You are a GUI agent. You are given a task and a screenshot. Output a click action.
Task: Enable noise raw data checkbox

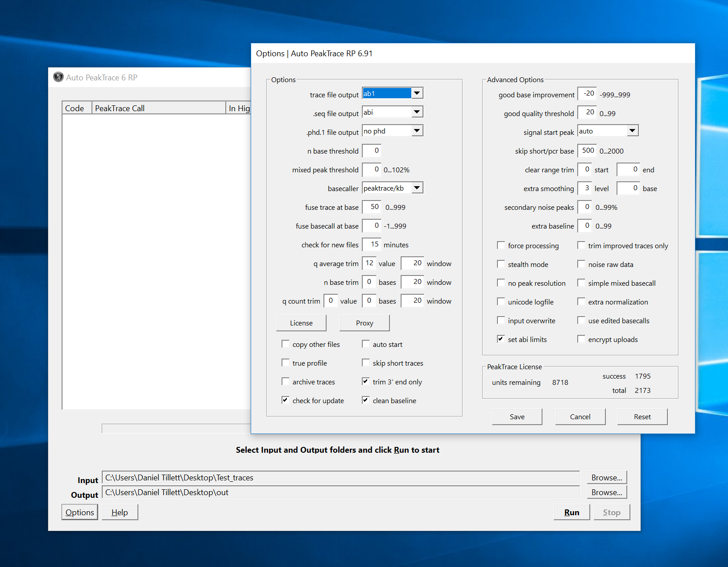581,264
